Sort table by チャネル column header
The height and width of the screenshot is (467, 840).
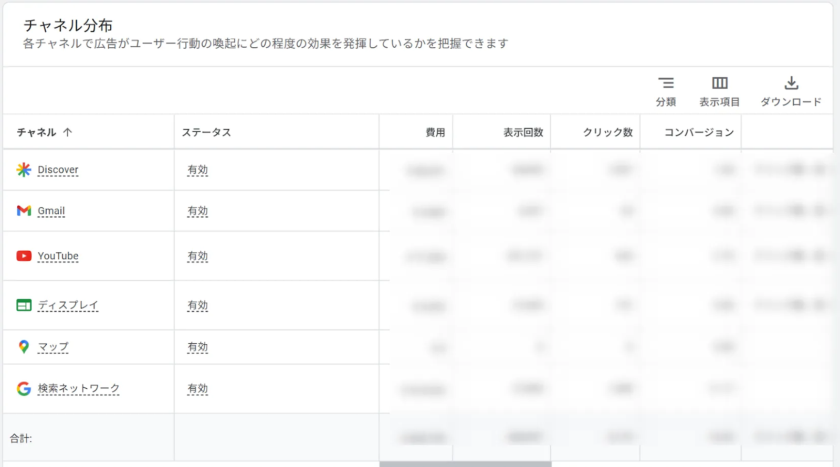(44, 132)
